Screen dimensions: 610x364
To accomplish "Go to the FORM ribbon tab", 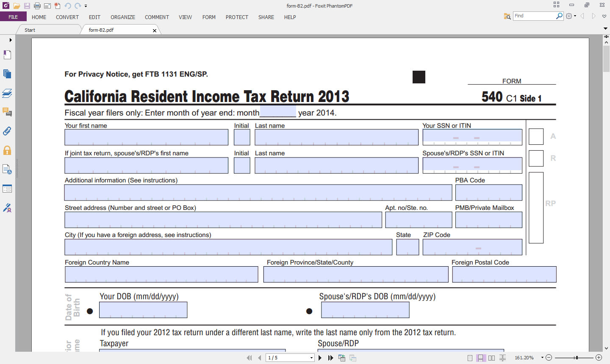I will coord(209,17).
